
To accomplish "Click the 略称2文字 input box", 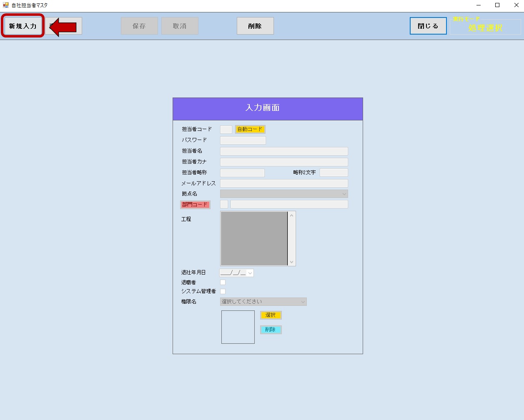I will coord(333,172).
